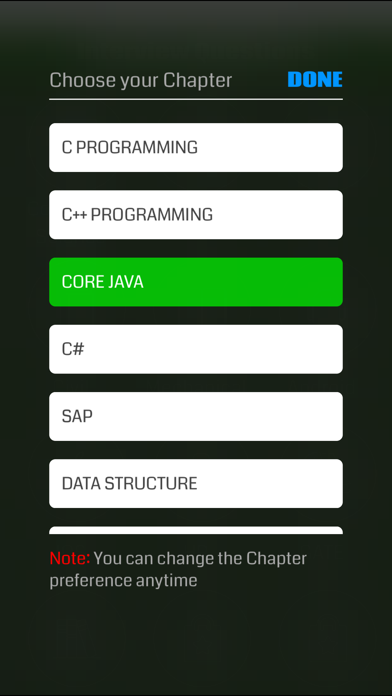
Task: Select the DATA STRUCTURE chapter
Action: [x=196, y=483]
